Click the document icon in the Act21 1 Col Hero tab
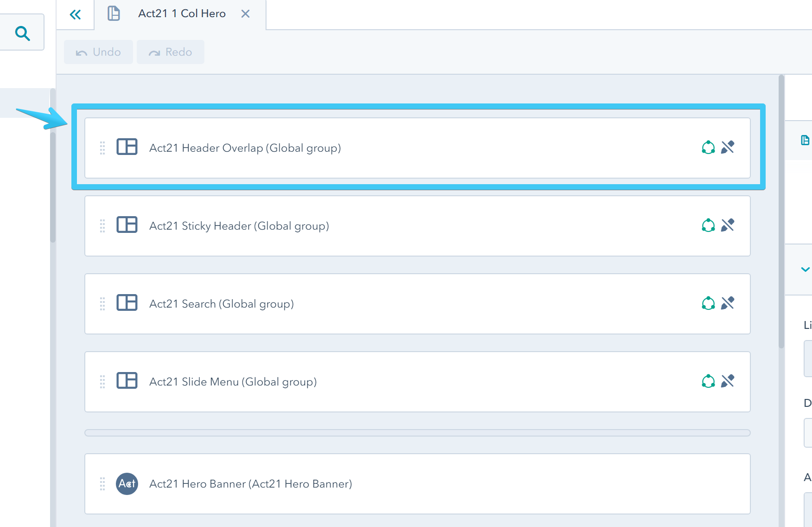This screenshot has height=527, width=812. [113, 14]
